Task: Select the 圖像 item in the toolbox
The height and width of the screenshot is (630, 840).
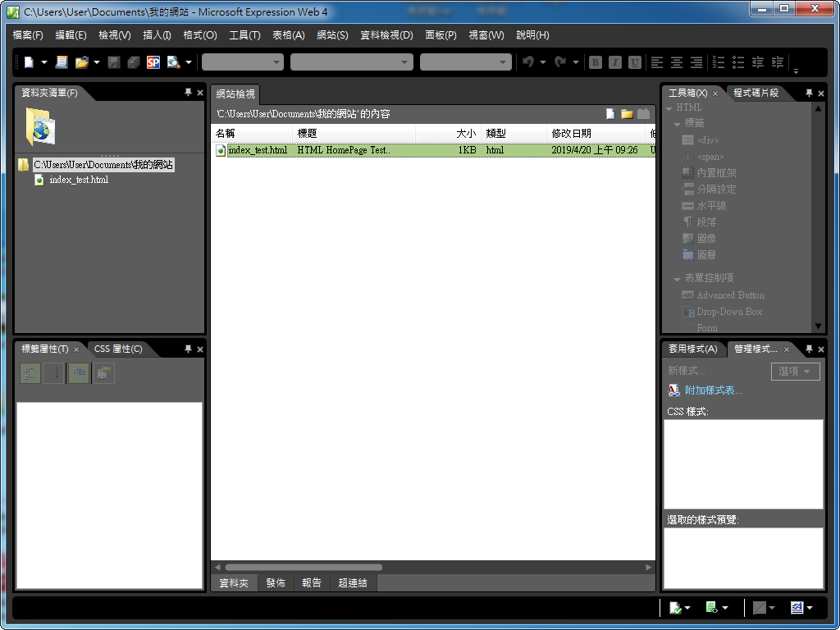Action: (x=699, y=239)
